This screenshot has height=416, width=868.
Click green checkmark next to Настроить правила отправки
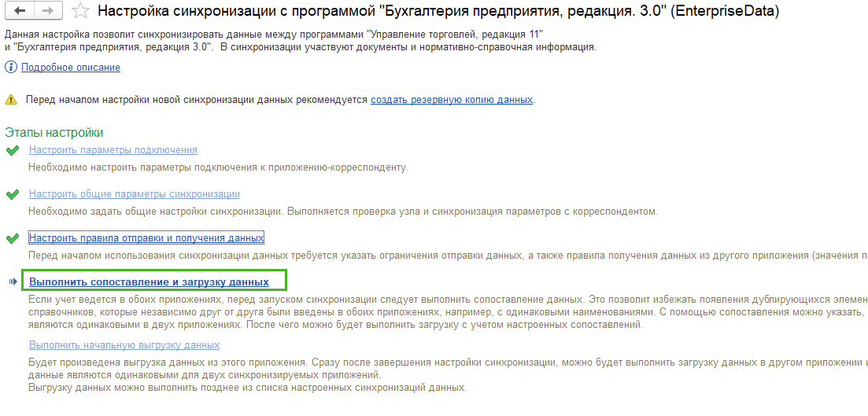point(12,238)
